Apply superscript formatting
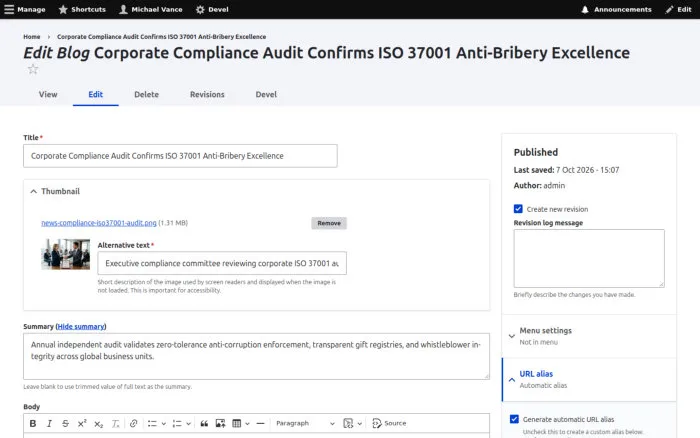This screenshot has height=438, width=700. coord(82,423)
